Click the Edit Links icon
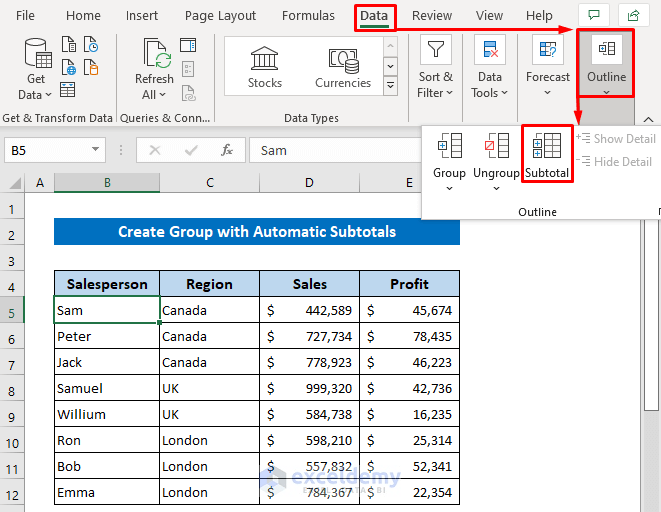 tap(189, 93)
